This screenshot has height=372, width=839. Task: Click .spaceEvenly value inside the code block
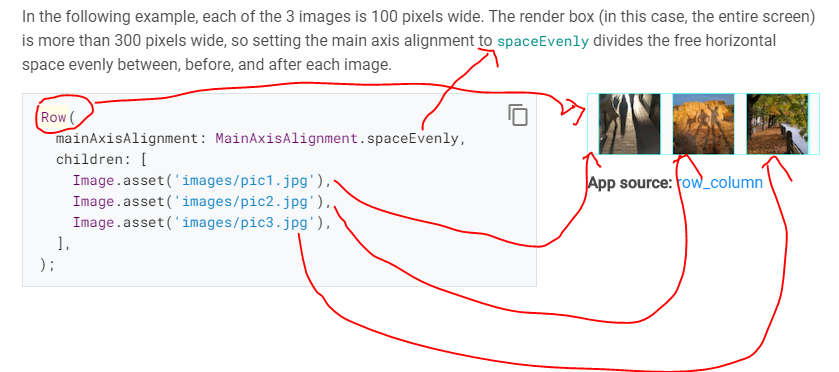[408, 139]
